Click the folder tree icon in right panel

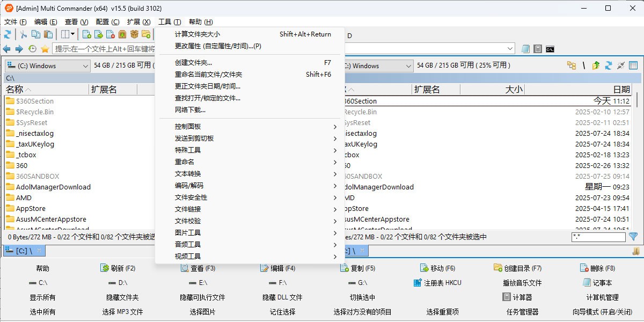(x=572, y=65)
